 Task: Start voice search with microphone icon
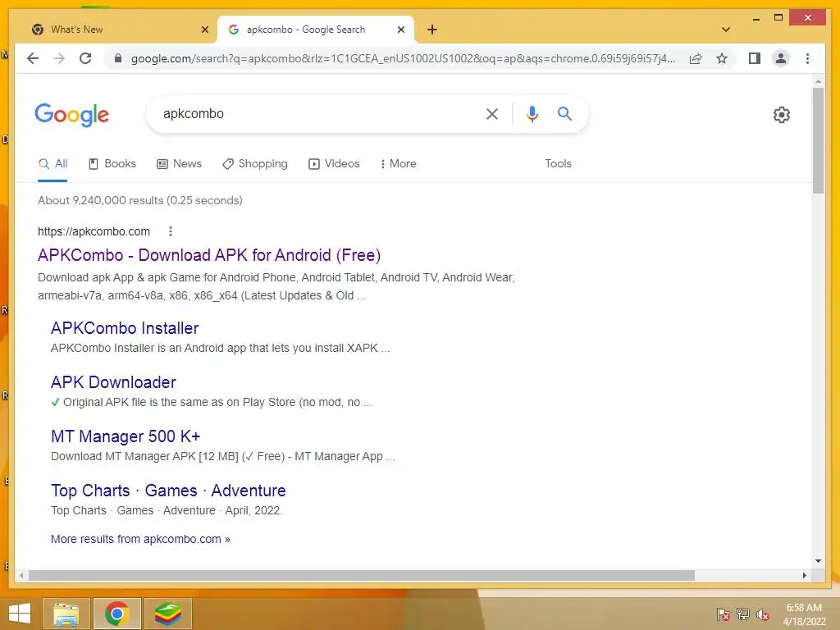coord(532,113)
